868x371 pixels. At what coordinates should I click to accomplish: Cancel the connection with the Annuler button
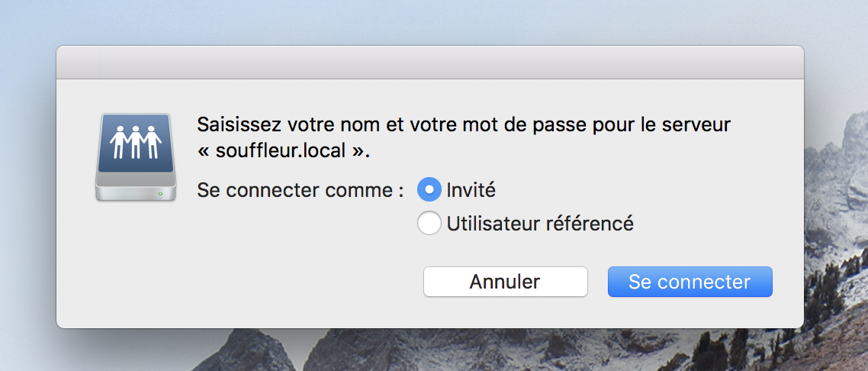(506, 282)
